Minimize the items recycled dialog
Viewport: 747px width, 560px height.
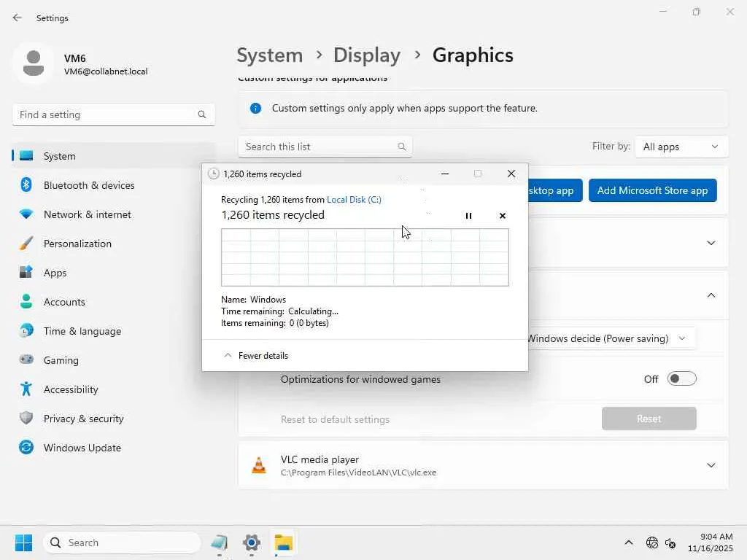coord(445,174)
